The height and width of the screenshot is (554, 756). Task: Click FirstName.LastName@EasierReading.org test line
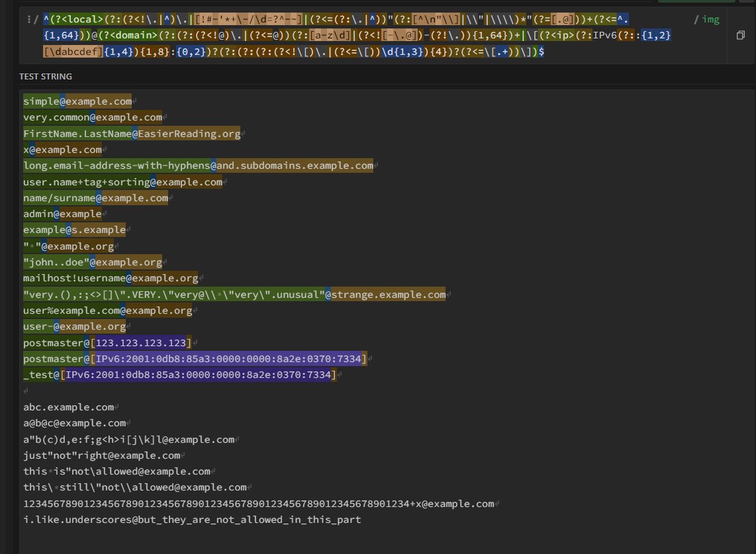pyautogui.click(x=132, y=134)
